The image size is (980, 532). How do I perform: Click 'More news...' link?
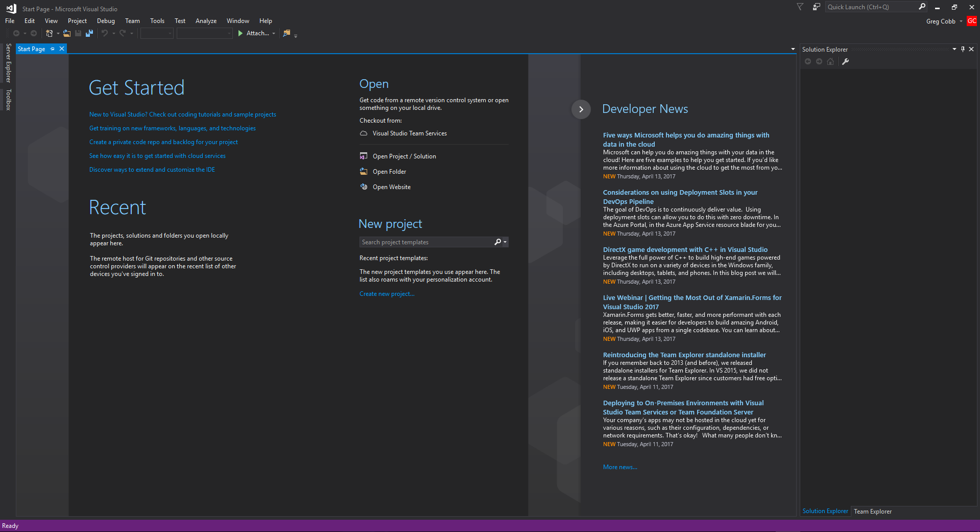coord(620,467)
